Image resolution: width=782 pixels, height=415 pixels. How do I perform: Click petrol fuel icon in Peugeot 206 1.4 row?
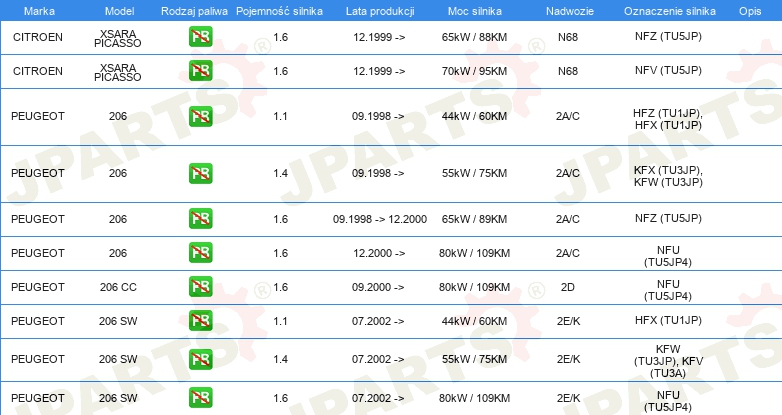pyautogui.click(x=200, y=173)
